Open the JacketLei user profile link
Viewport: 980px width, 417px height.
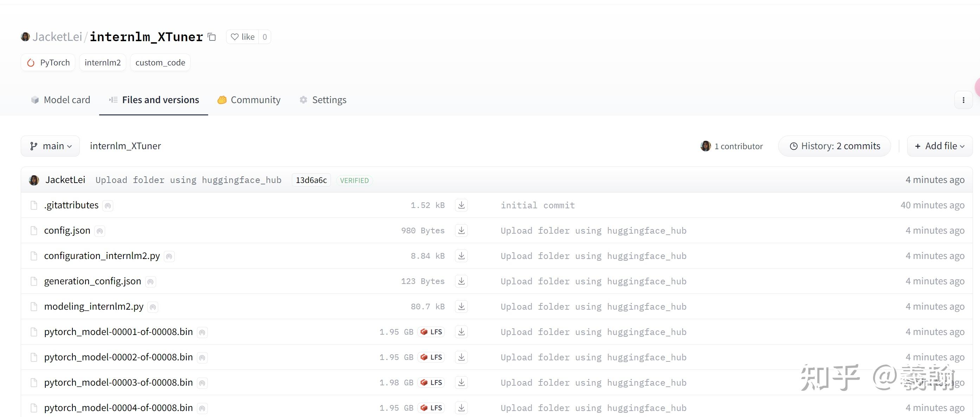57,37
